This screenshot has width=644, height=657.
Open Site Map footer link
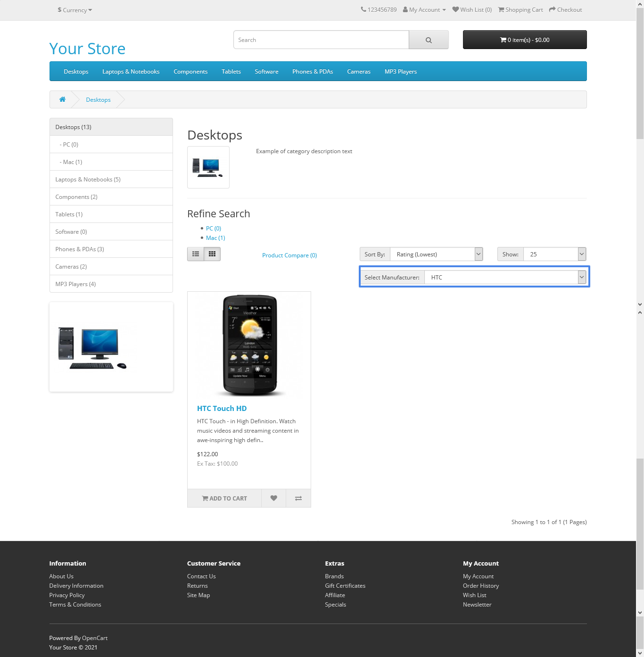[198, 595]
